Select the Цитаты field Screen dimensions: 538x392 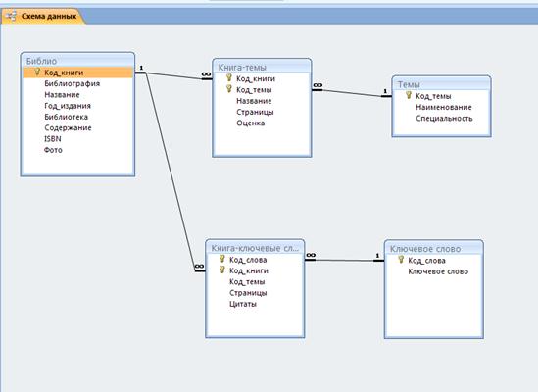click(x=243, y=304)
